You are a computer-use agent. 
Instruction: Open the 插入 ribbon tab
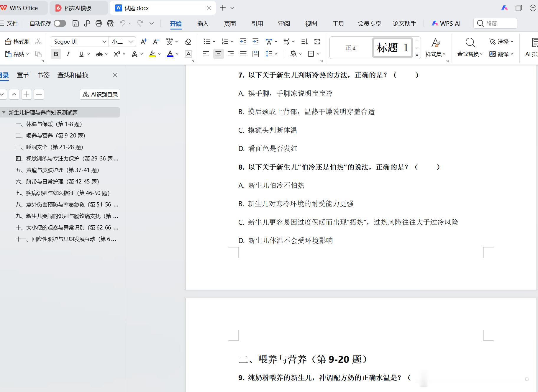tap(203, 24)
